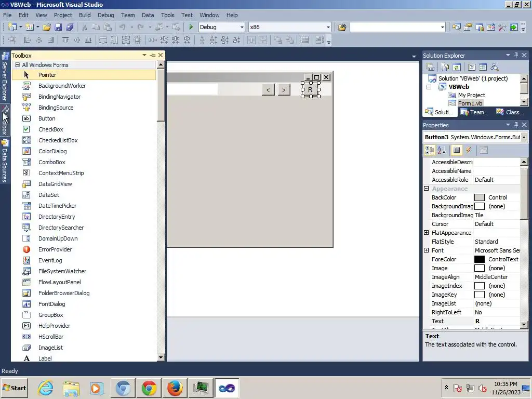
Task: Toggle auto-hide pin on Solution Explorer
Action: click(x=516, y=55)
